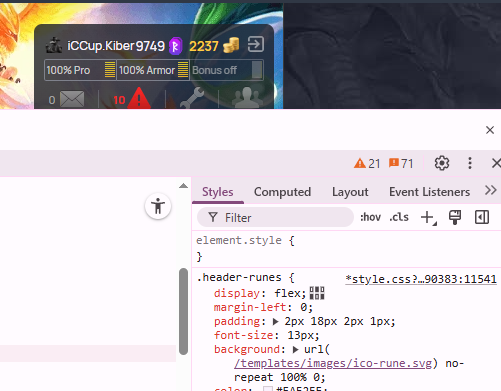Click the .header-runes selector
Screen dimensions: 501x391
tap(239, 277)
